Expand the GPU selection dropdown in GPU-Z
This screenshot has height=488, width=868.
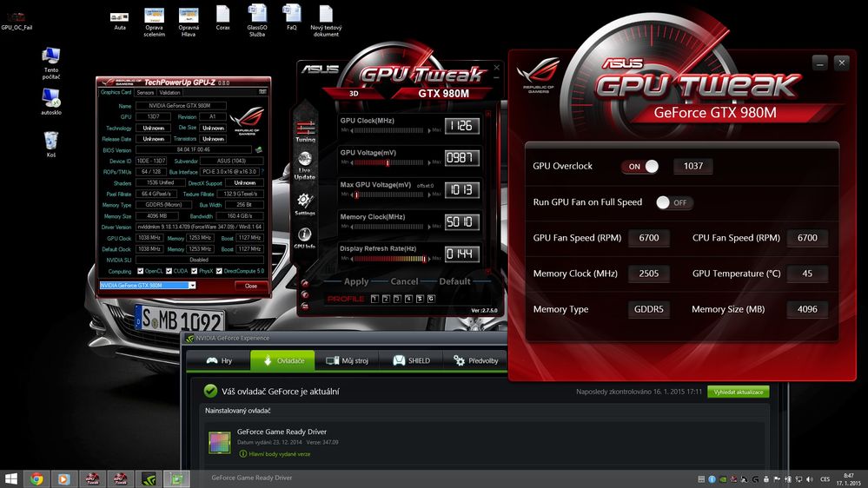(192, 286)
